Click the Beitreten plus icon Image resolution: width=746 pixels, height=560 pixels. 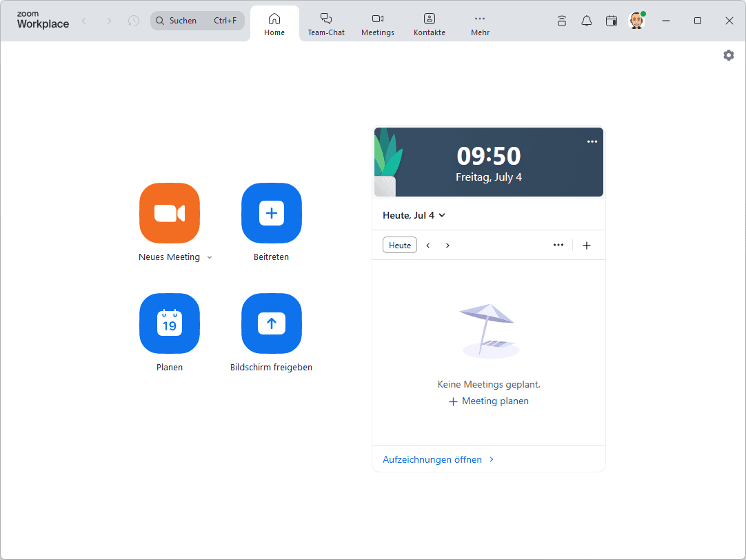[x=271, y=213]
